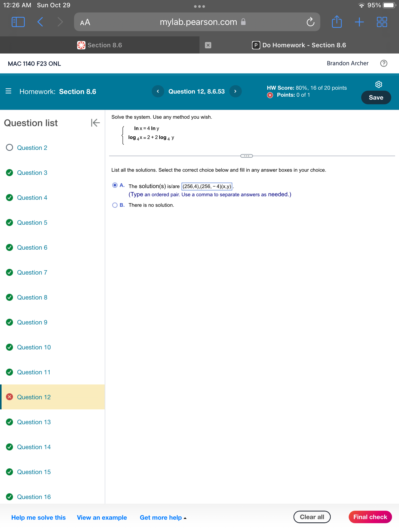This screenshot has width=399, height=532.
Task: Close the Section 8.6 tab
Action: (x=208, y=45)
